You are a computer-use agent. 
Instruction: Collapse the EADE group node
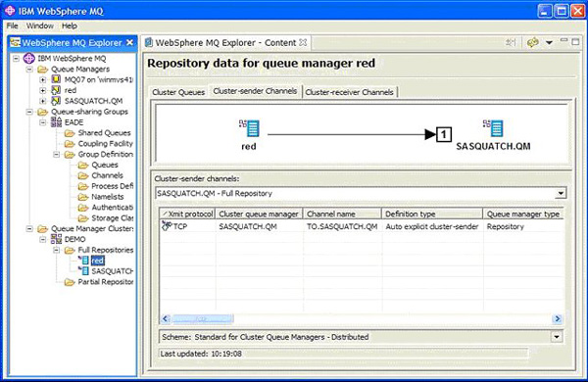click(x=43, y=122)
